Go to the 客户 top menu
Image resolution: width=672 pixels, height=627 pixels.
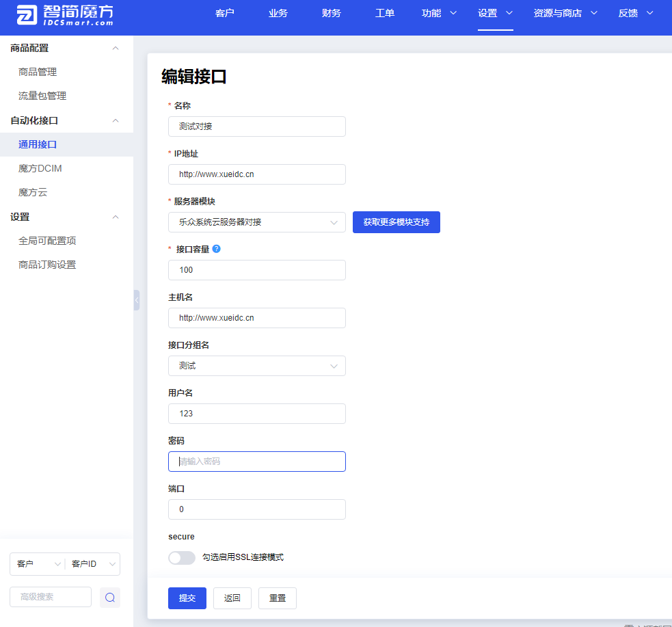coord(225,13)
